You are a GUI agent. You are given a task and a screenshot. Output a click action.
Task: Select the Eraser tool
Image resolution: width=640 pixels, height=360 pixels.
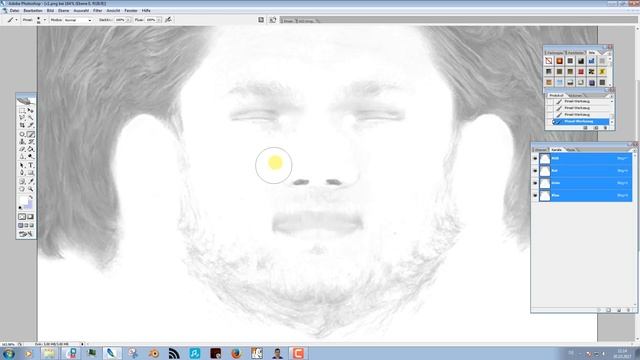(22, 149)
